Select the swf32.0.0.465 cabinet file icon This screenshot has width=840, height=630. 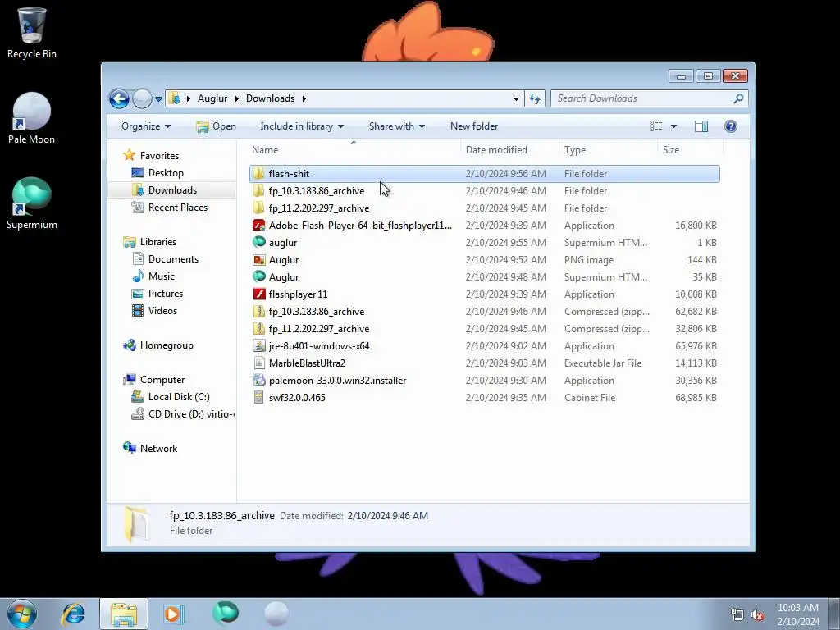(258, 398)
